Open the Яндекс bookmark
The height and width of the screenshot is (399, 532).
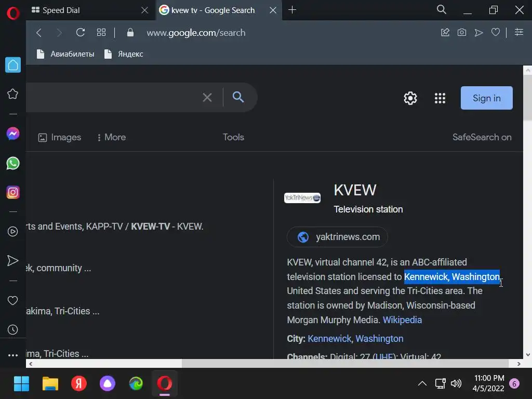(x=124, y=54)
